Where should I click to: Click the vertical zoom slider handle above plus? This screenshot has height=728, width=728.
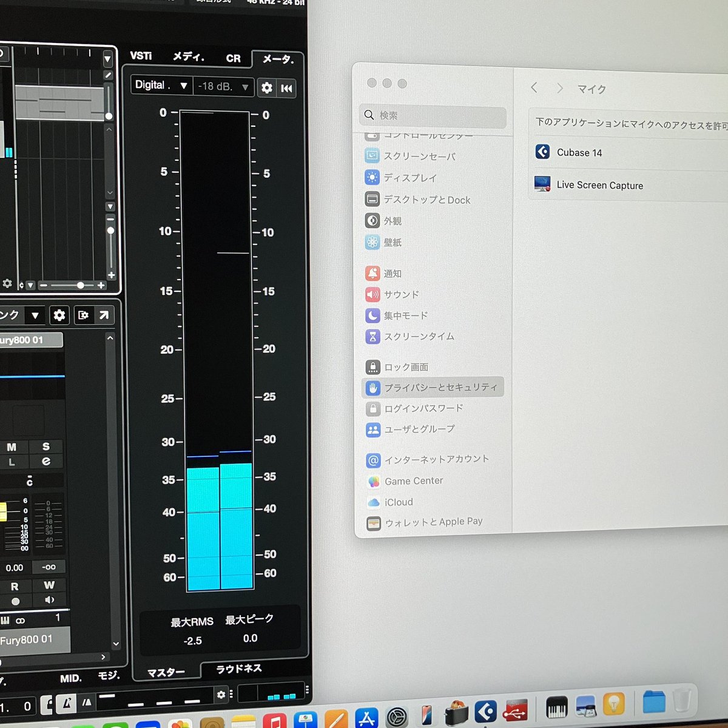pyautogui.click(x=110, y=231)
